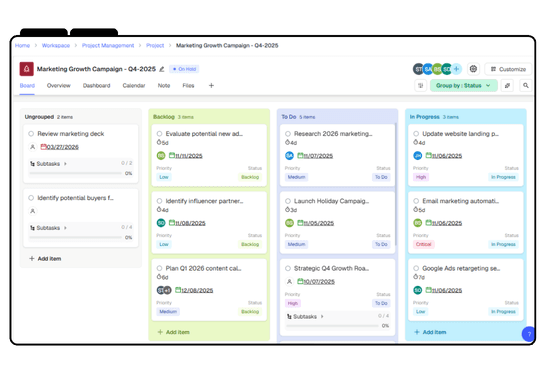The image size is (540, 384).
Task: Switch to the Overview tab
Action: pyautogui.click(x=59, y=85)
